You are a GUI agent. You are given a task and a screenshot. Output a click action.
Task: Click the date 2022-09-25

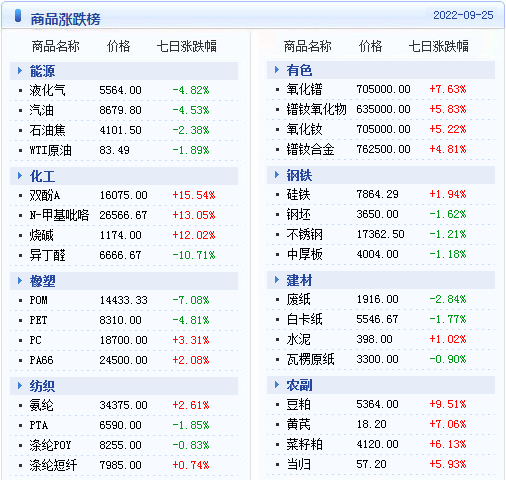[x=463, y=15]
